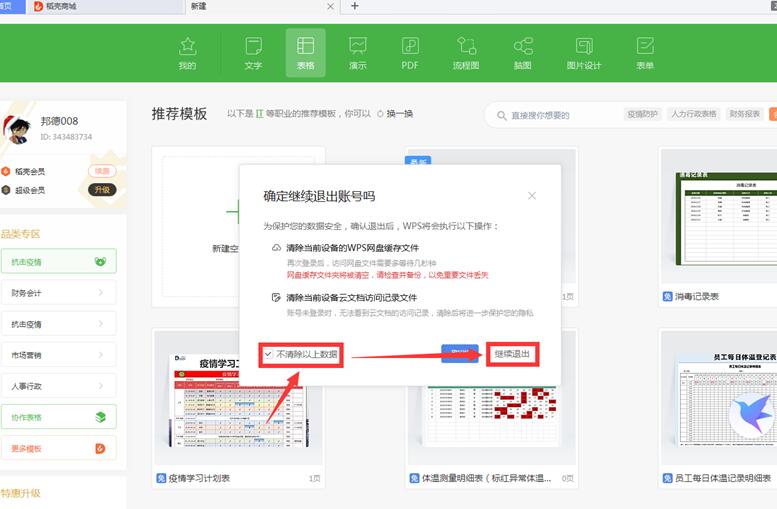
Task: Click the 财务报表 search tag
Action: point(744,114)
